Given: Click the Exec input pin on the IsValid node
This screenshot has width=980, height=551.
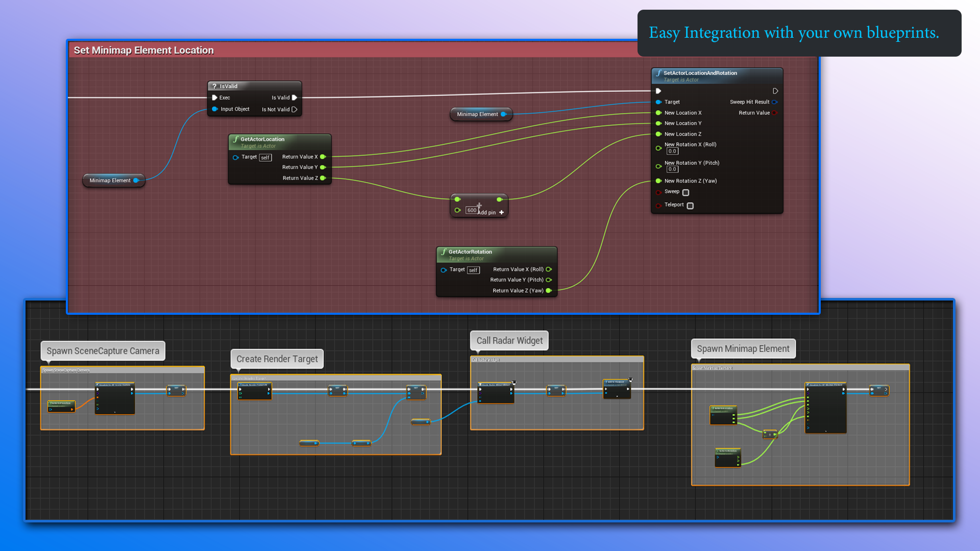Looking at the screenshot, I should click(215, 97).
